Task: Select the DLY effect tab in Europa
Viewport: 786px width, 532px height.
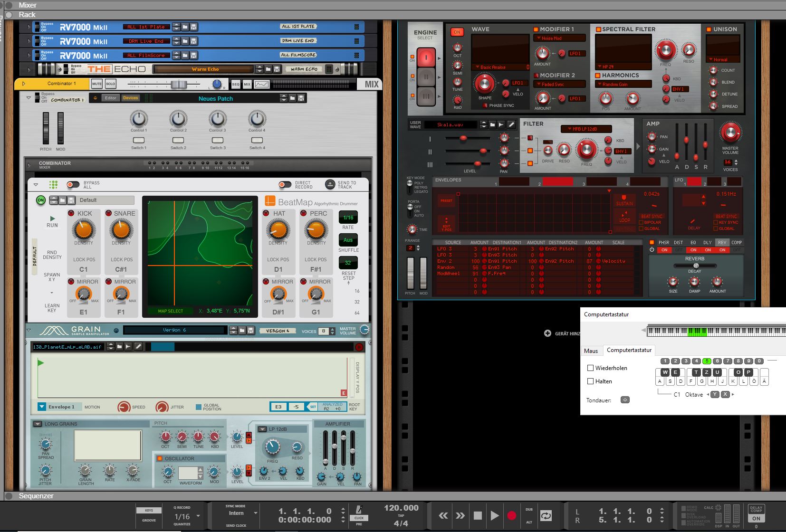Action: [x=707, y=242]
